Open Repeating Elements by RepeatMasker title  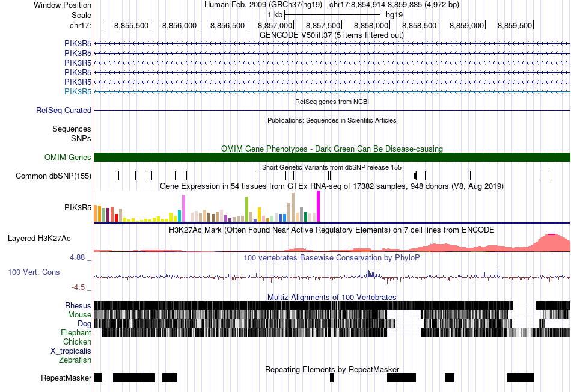(332, 369)
